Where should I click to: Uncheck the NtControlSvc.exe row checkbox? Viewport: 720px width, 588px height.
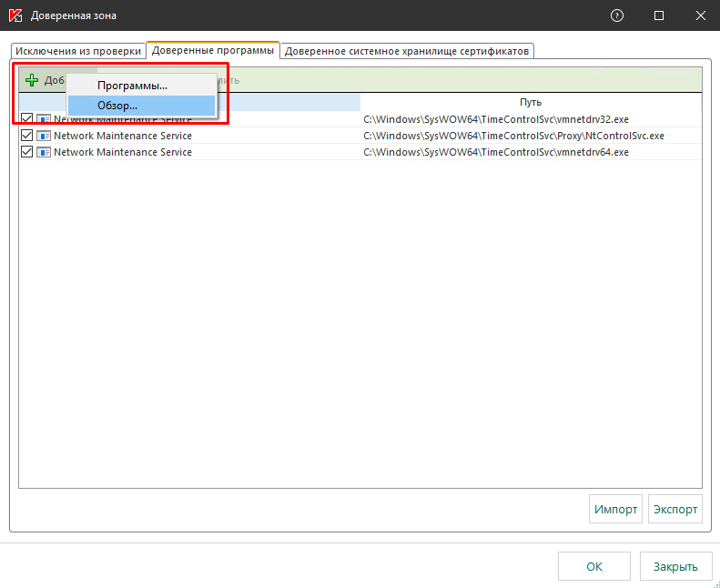(x=26, y=136)
